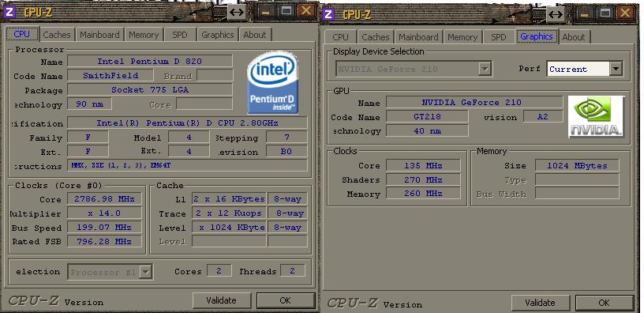Click Validate button in left window
Screen dimensions: 644x313
pos(221,300)
